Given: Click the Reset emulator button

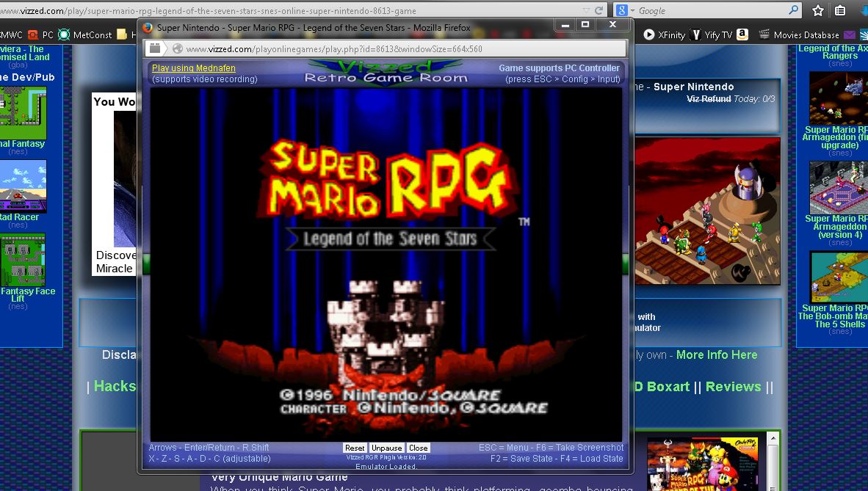Looking at the screenshot, I should (355, 448).
